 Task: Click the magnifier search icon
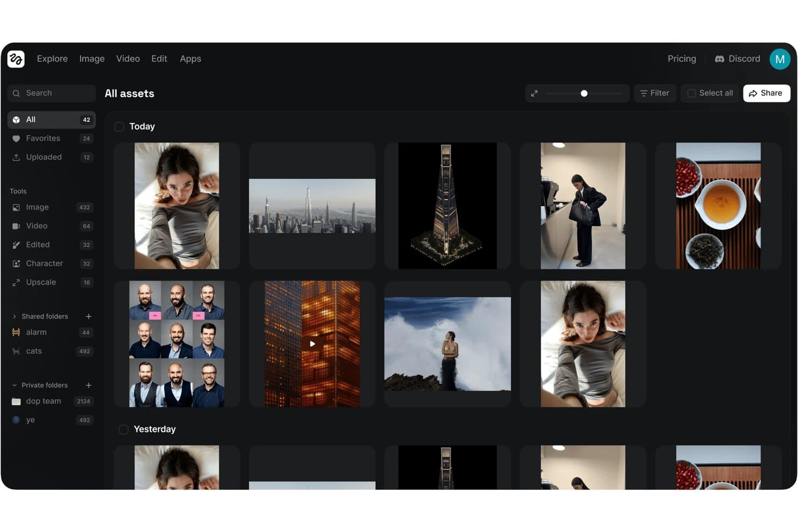(16, 93)
